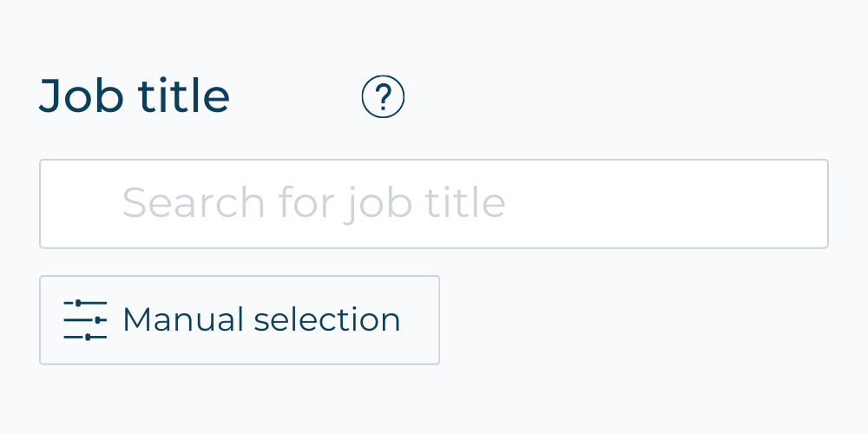Click the sliders icon in Manual selection

tap(85, 320)
